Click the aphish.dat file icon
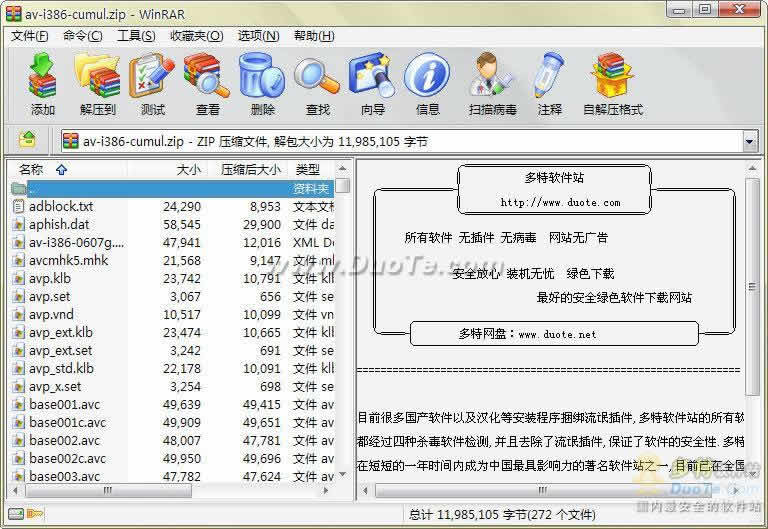 pos(18,224)
